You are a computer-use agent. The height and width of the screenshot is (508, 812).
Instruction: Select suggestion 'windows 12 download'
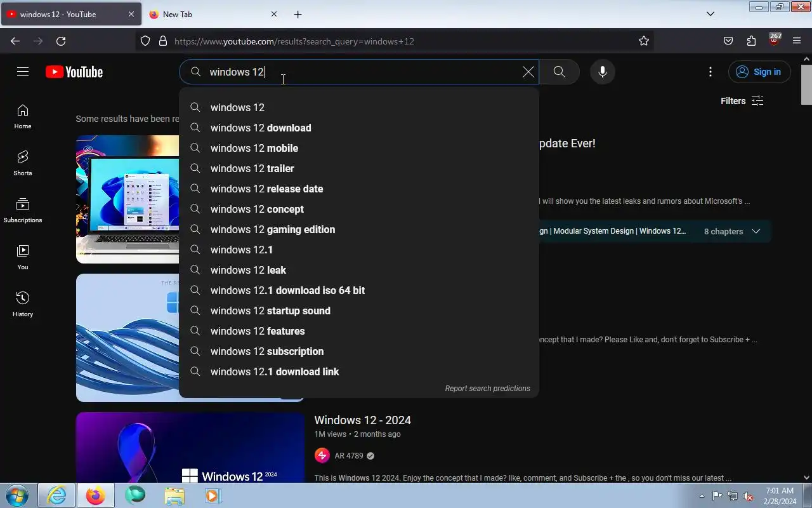359,128
